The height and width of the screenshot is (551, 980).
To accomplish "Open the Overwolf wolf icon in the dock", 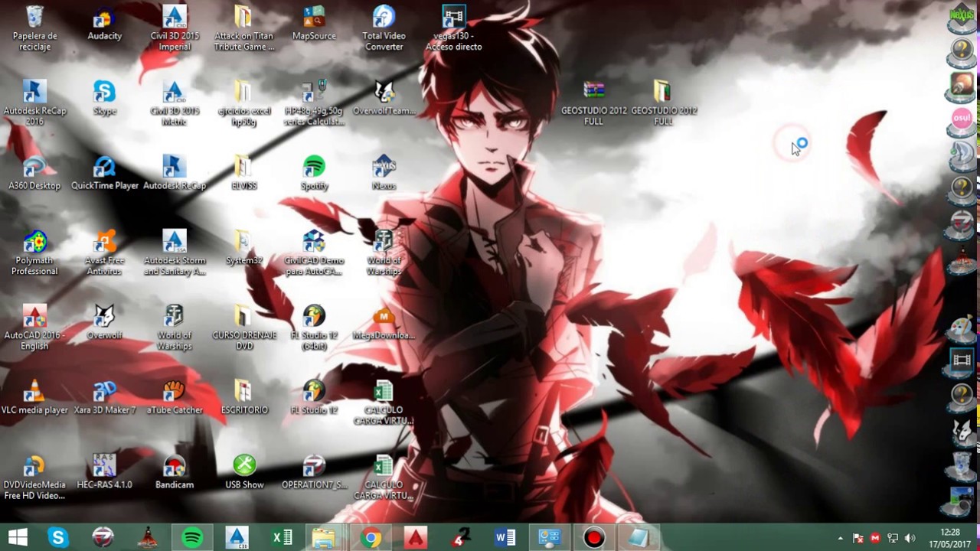I will pos(962,431).
